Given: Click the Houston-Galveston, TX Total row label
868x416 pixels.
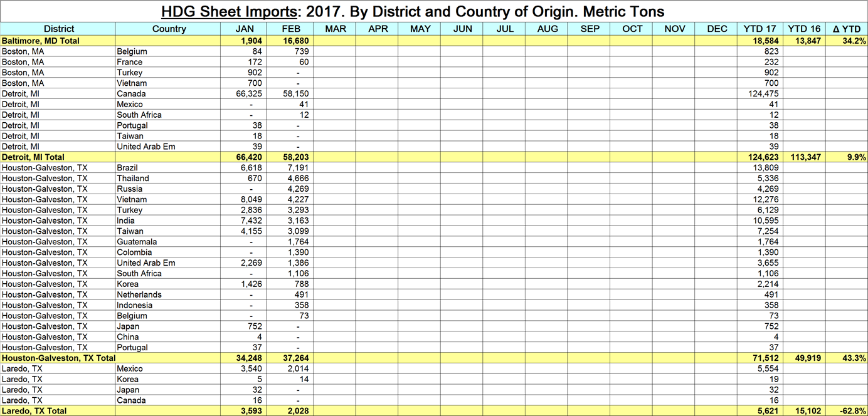Looking at the screenshot, I should coord(58,358).
